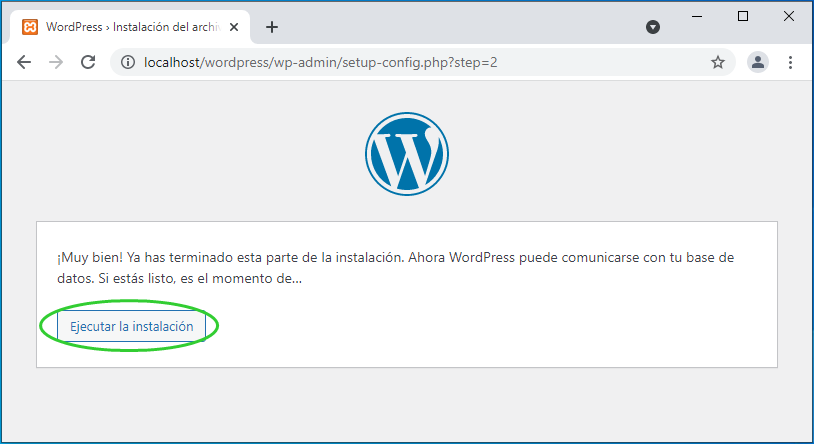Click the XAMPP favicon on the tab
The image size is (814, 444).
pyautogui.click(x=30, y=27)
